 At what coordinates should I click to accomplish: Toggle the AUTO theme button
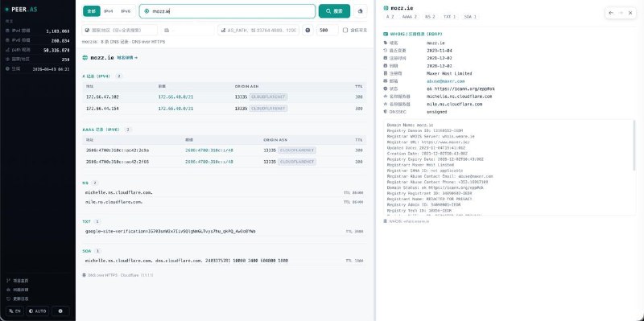(37, 311)
